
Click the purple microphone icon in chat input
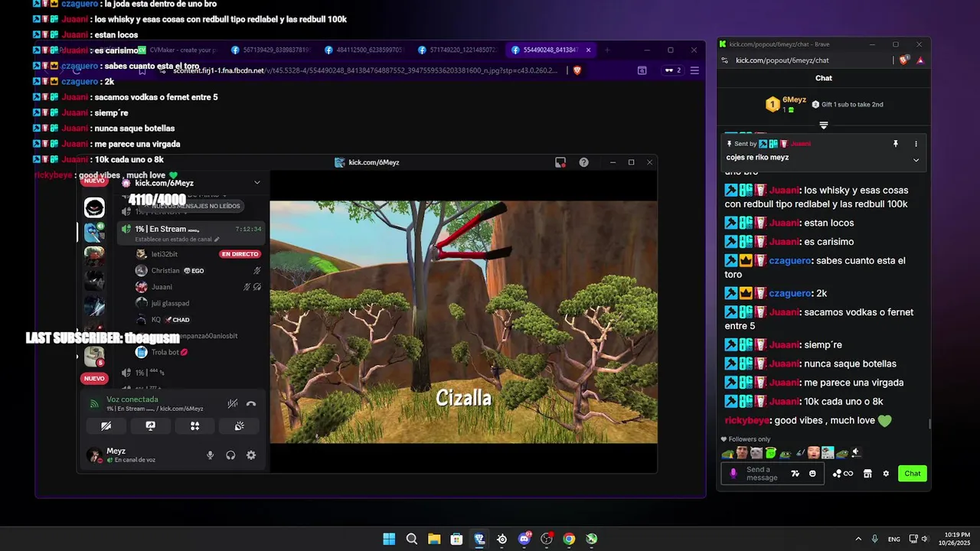point(733,474)
